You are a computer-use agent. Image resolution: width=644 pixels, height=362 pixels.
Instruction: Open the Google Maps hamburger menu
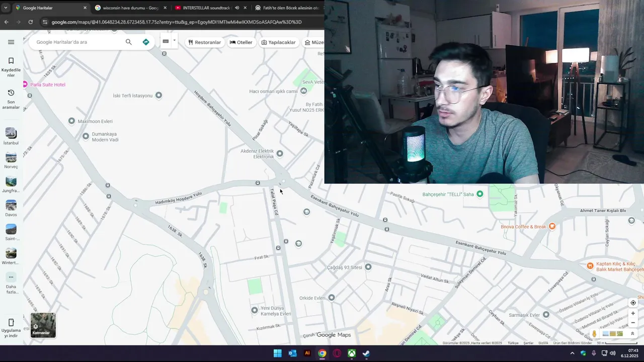(11, 42)
